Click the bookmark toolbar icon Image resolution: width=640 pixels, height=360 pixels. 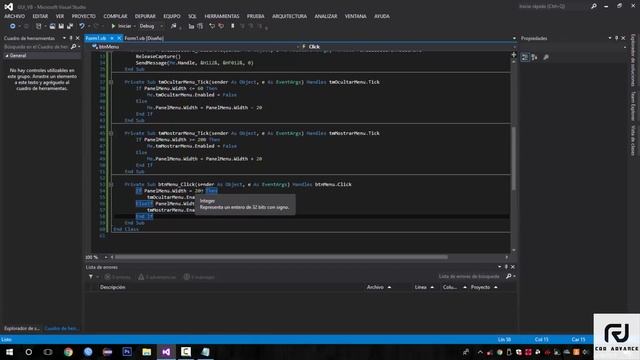point(233,26)
